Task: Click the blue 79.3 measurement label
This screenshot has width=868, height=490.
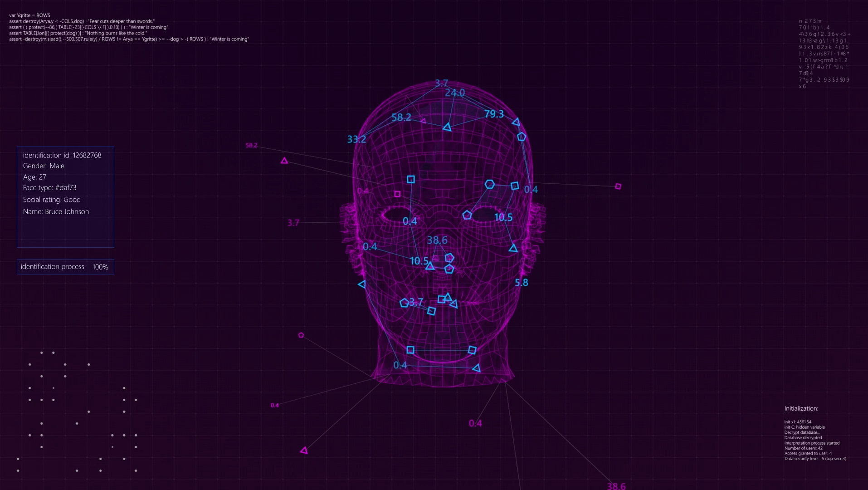Action: [494, 114]
